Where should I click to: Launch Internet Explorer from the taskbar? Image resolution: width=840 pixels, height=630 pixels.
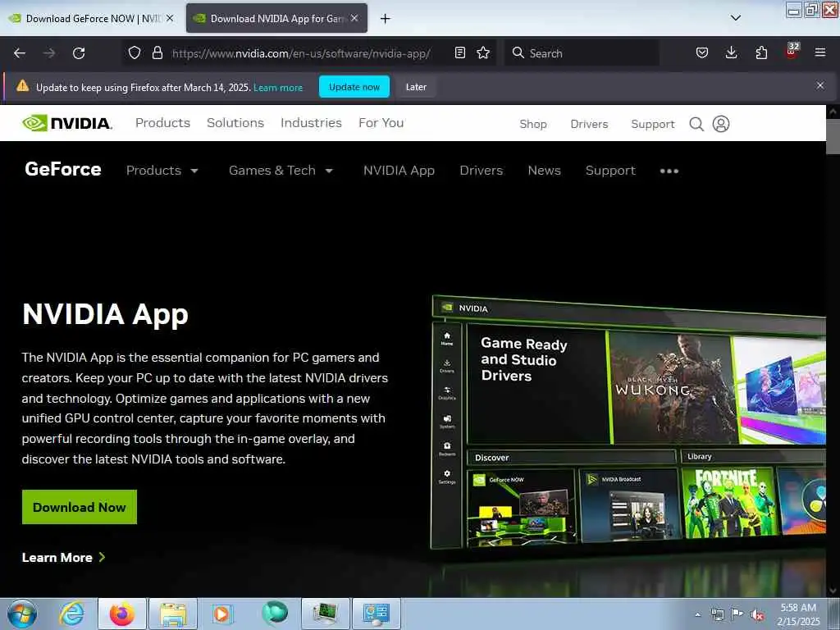tap(72, 614)
